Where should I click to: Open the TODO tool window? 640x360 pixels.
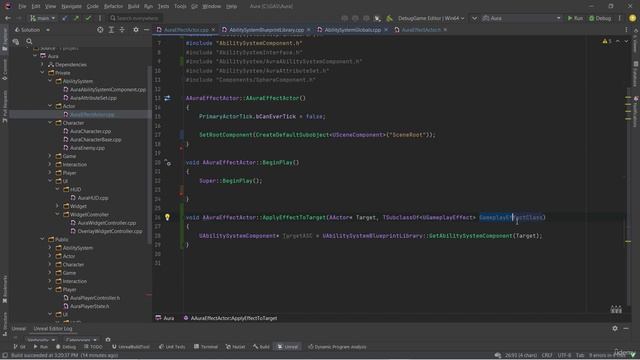(x=93, y=347)
